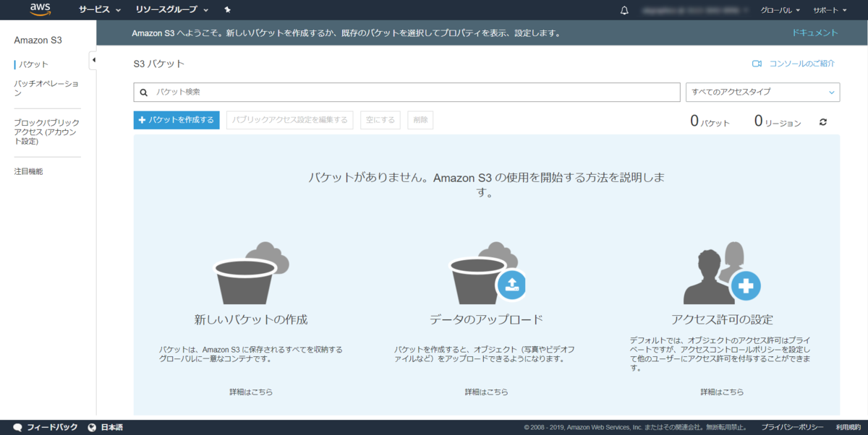Viewport: 868px width, 435px height.
Task: Click the データのアップロード heading
Action: (x=487, y=319)
